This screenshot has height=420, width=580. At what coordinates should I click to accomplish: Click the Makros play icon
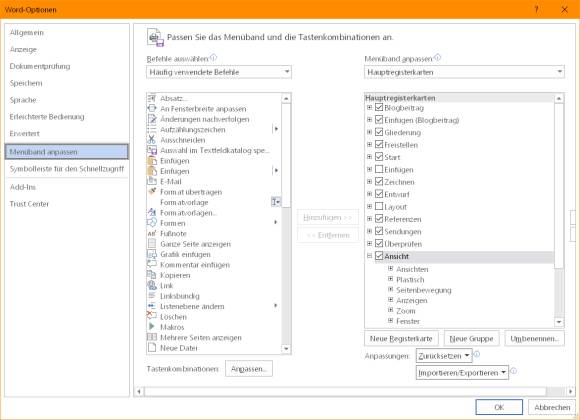[152, 327]
